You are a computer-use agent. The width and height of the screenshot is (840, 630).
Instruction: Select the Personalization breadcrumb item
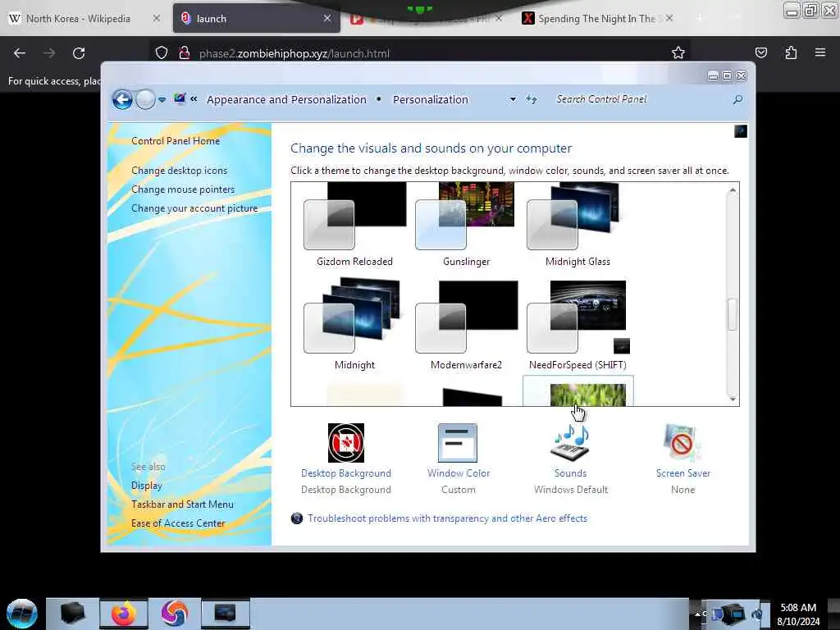[x=430, y=99]
